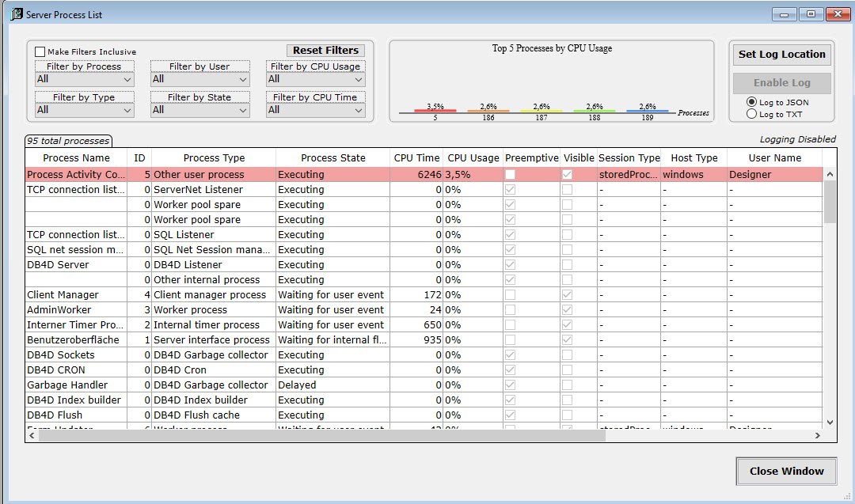Select the Log to JSON radio button
The image size is (855, 504).
pyautogui.click(x=751, y=102)
